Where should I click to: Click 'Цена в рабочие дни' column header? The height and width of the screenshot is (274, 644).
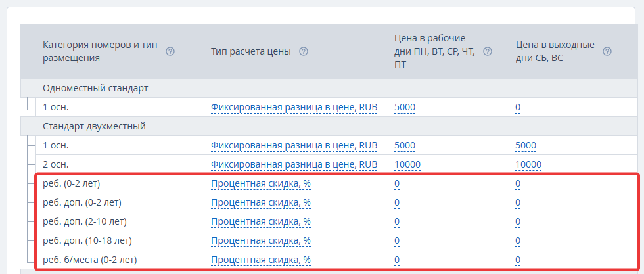point(434,51)
